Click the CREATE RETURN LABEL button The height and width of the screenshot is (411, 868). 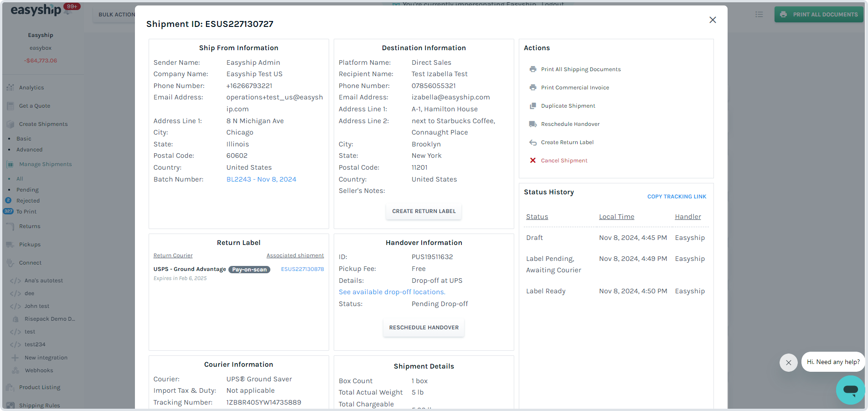(424, 211)
